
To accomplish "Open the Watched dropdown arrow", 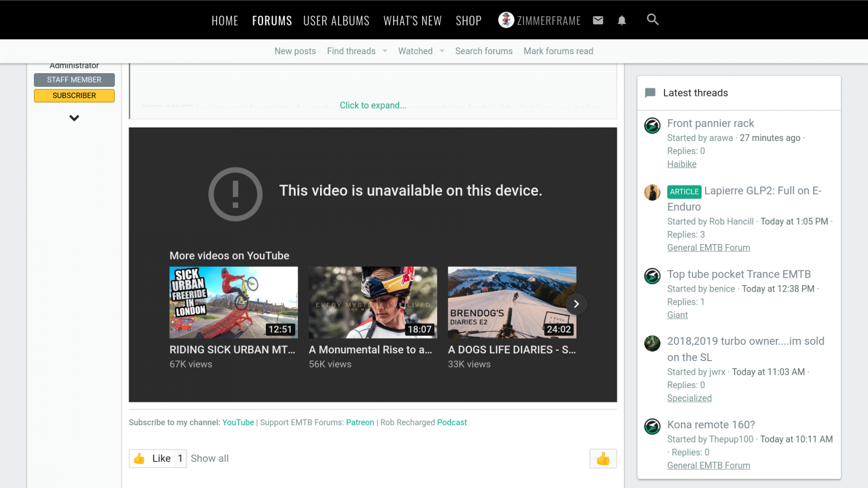I will click(442, 51).
